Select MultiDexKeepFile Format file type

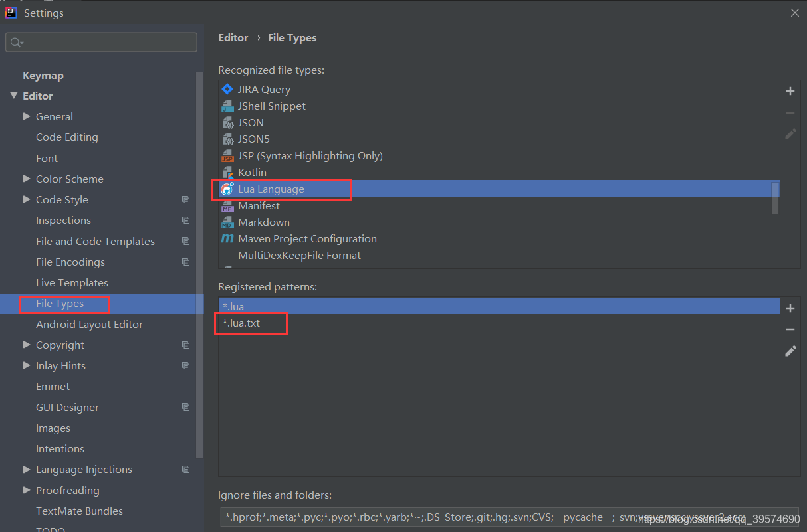coord(499,255)
